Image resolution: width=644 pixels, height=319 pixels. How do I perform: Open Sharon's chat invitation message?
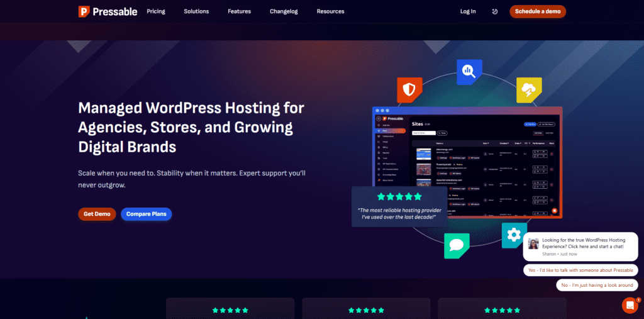click(x=580, y=247)
